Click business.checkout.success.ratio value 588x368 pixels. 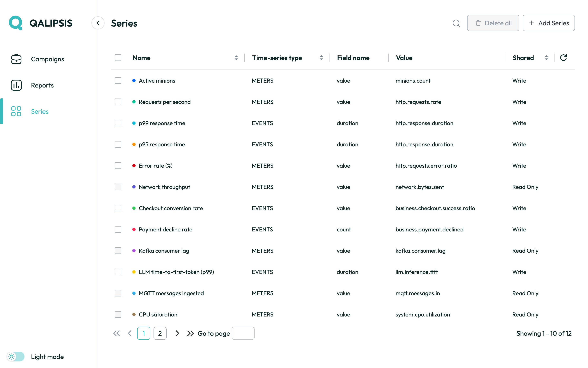pyautogui.click(x=435, y=208)
